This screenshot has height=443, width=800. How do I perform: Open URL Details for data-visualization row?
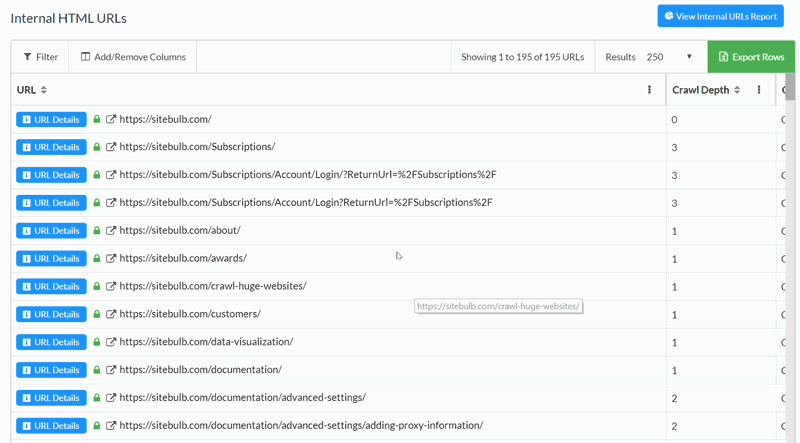(51, 342)
